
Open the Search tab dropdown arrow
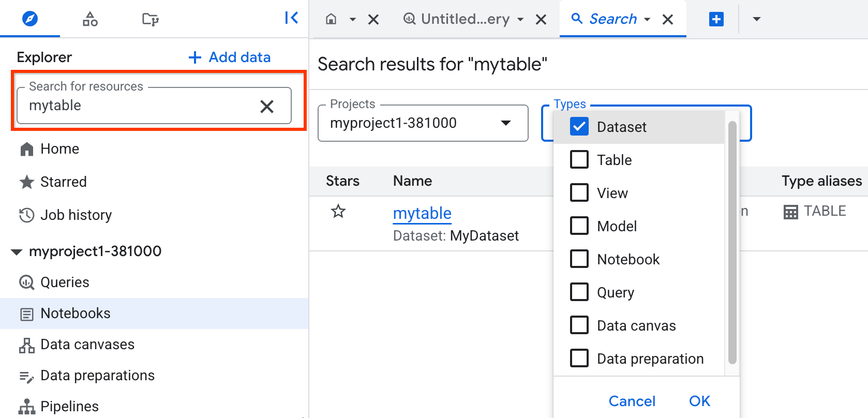click(647, 20)
